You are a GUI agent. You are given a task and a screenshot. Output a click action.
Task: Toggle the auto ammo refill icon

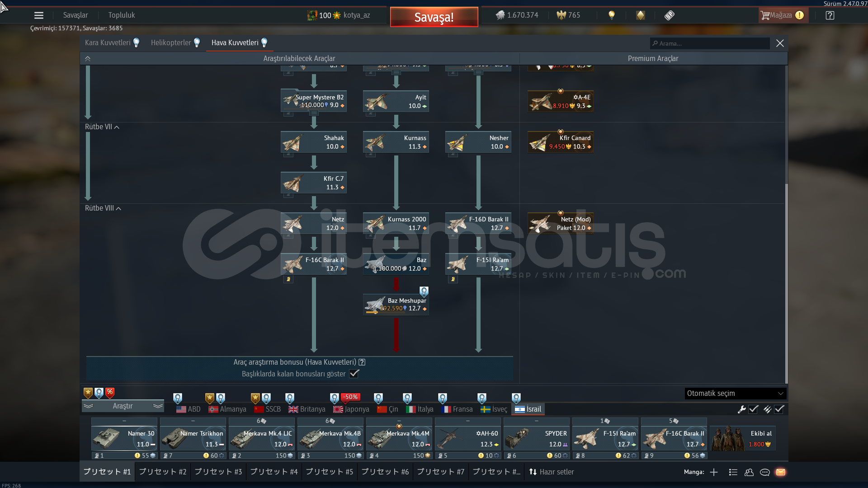click(x=767, y=409)
